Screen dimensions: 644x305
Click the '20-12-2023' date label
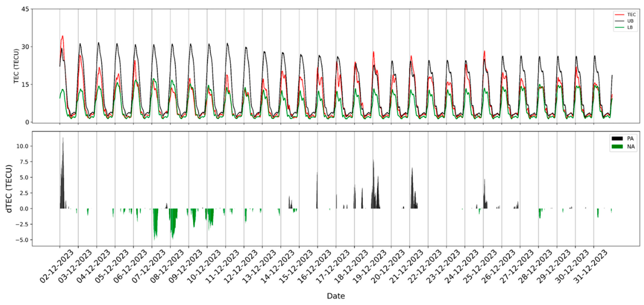click(388, 267)
